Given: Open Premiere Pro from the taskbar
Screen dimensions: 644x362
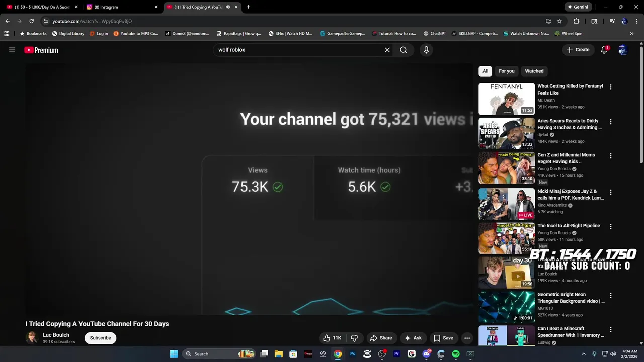Looking at the screenshot, I should point(396,354).
